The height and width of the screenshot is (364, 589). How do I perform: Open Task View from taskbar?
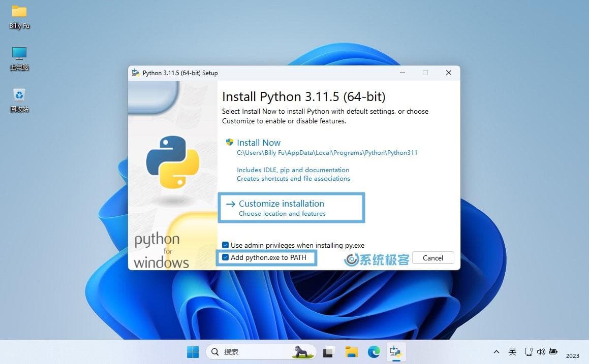pyautogui.click(x=328, y=352)
